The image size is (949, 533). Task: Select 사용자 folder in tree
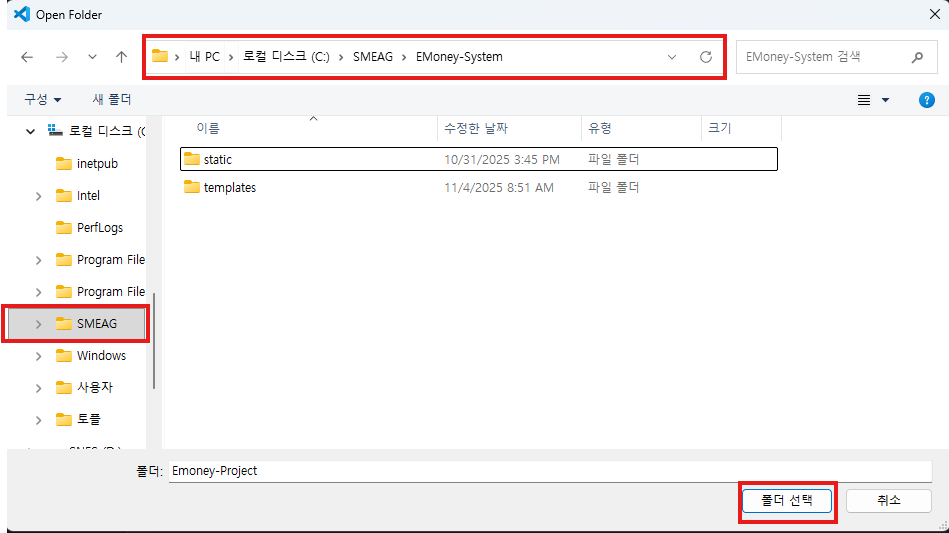coord(94,387)
